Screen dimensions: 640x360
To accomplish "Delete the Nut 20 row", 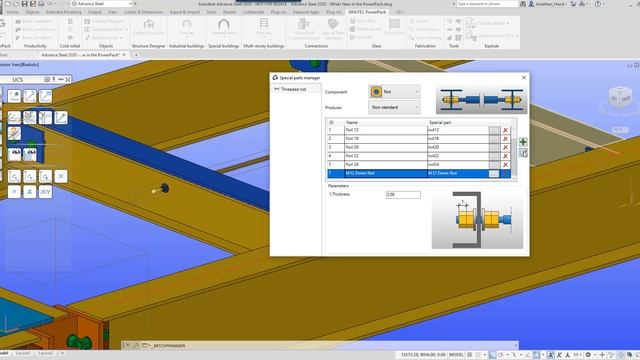I will pos(505,147).
